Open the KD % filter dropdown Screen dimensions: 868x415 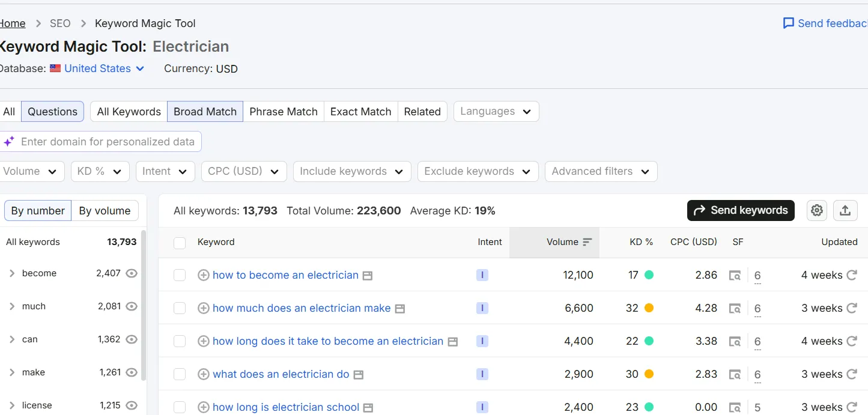click(100, 171)
